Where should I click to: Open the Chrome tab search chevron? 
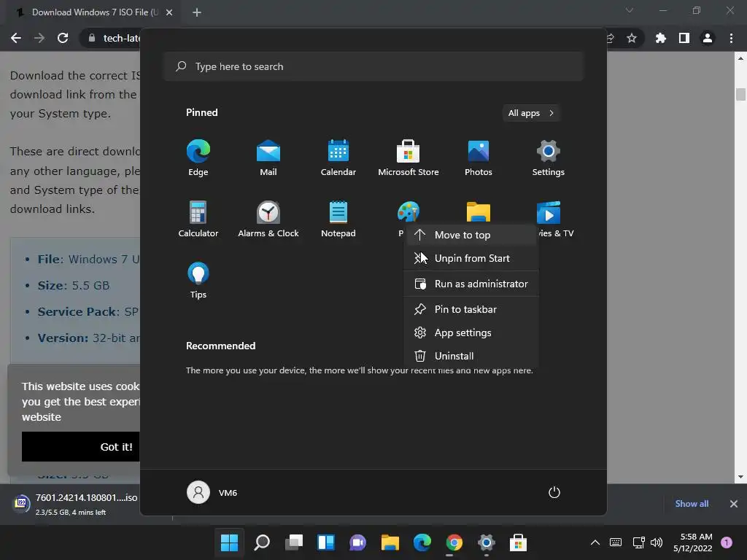630,10
